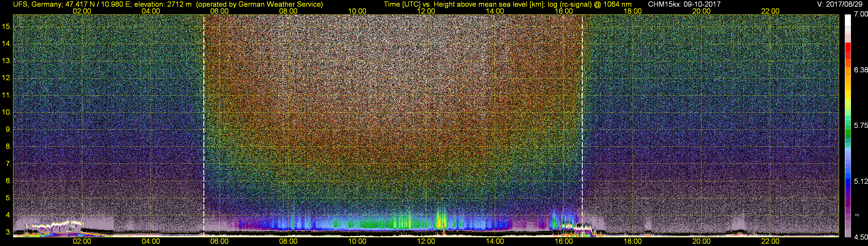
Task: Click the 7.00 maximum value on the colorbar
Action: [x=860, y=14]
